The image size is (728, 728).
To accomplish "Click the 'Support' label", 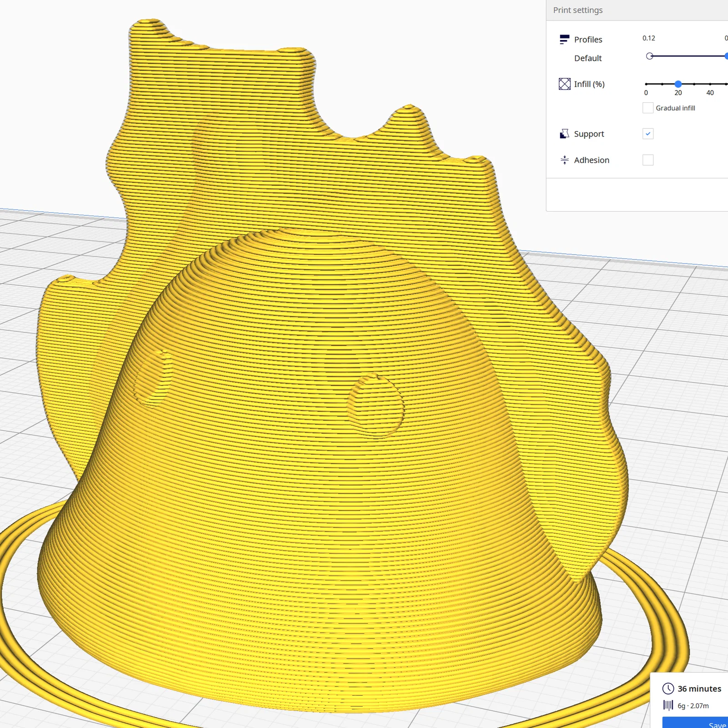I will coord(589,134).
